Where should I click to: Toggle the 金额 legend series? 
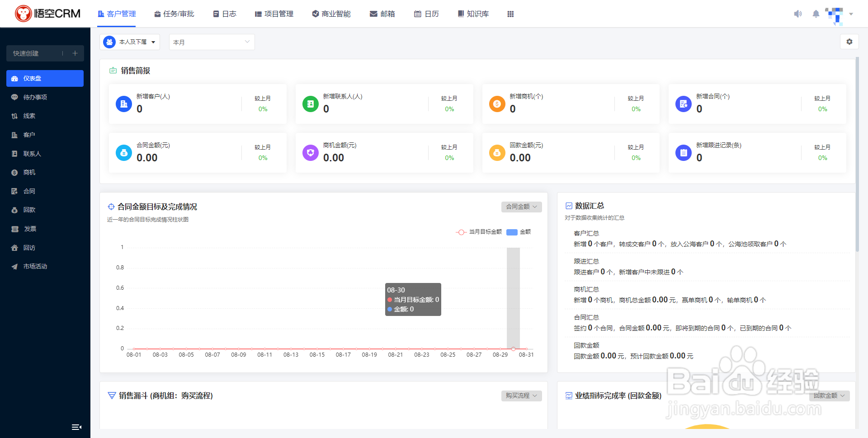click(x=519, y=232)
